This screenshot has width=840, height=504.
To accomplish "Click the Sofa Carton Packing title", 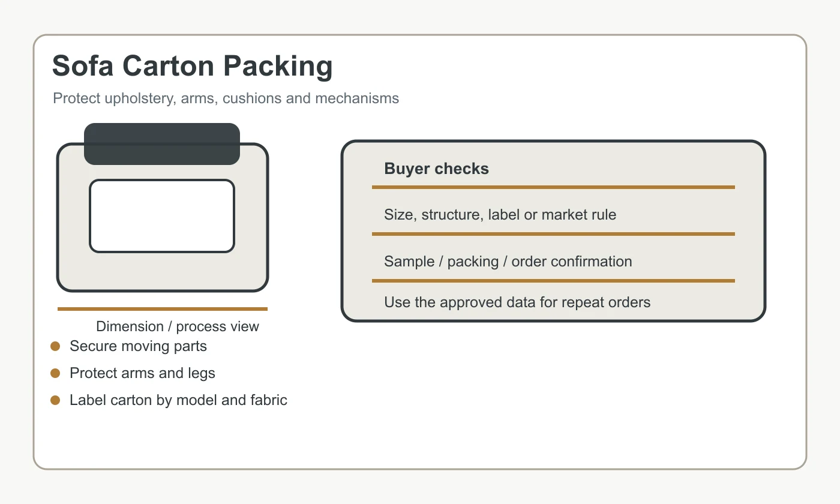I will (x=193, y=66).
